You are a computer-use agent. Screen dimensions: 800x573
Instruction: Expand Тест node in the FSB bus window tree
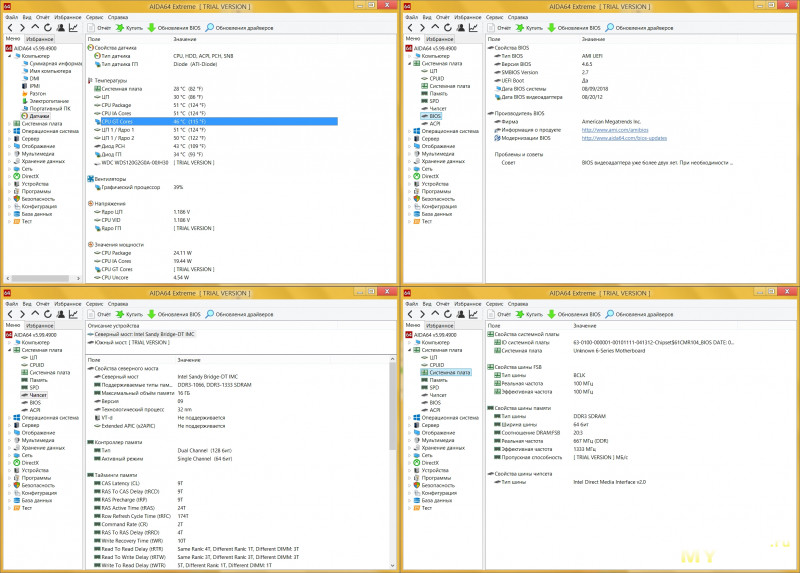point(409,508)
